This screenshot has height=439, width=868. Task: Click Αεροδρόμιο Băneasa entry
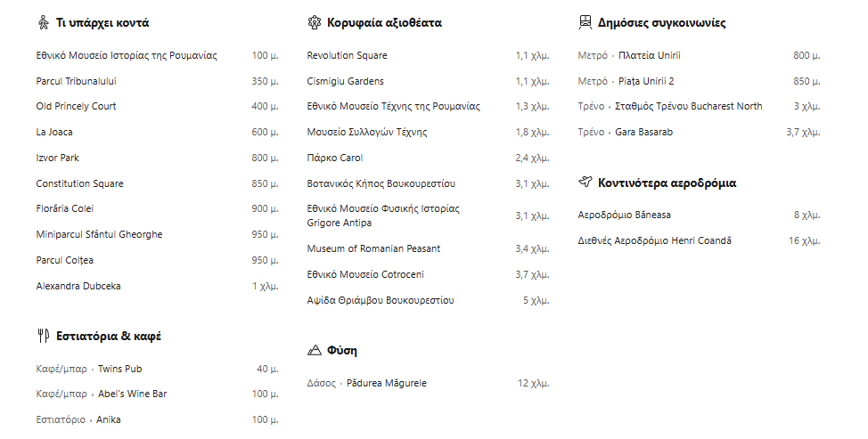(x=625, y=215)
